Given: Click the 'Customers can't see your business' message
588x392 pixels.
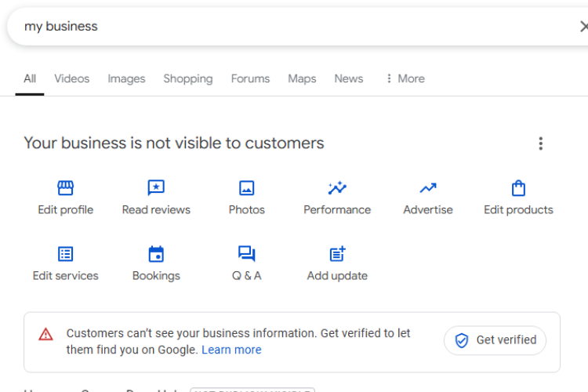Looking at the screenshot, I should coord(238,341).
